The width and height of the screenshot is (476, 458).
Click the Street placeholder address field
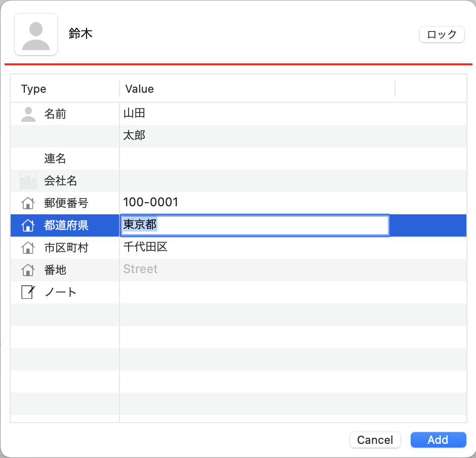pos(293,270)
